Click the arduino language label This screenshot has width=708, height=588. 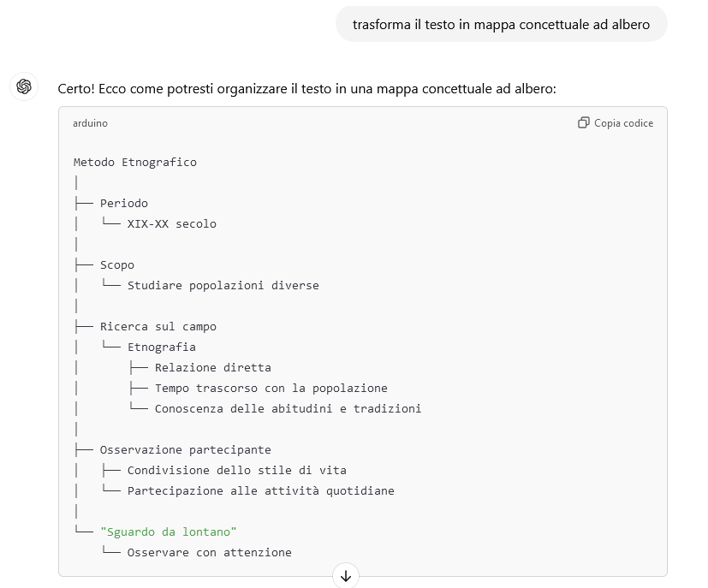click(x=90, y=123)
